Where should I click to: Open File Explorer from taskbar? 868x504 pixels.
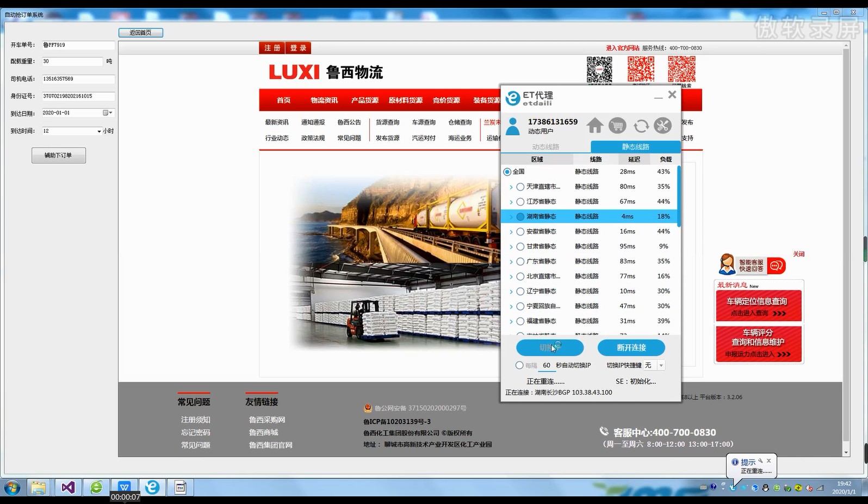click(38, 487)
